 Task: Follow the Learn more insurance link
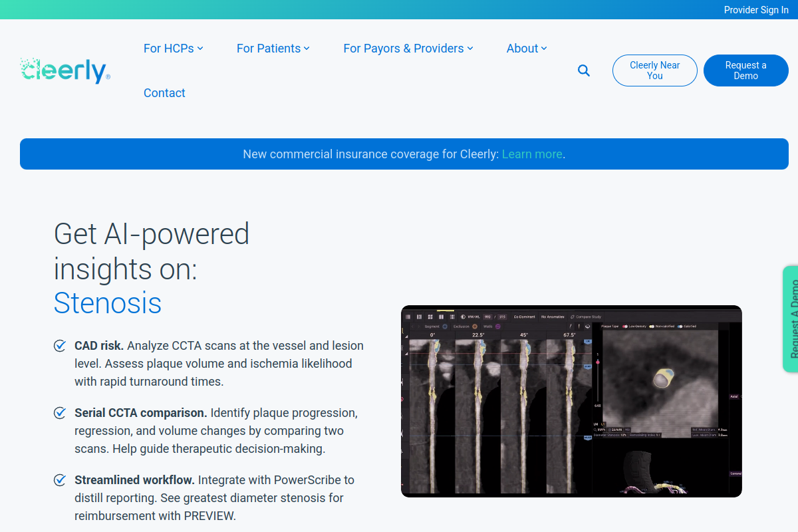click(532, 154)
